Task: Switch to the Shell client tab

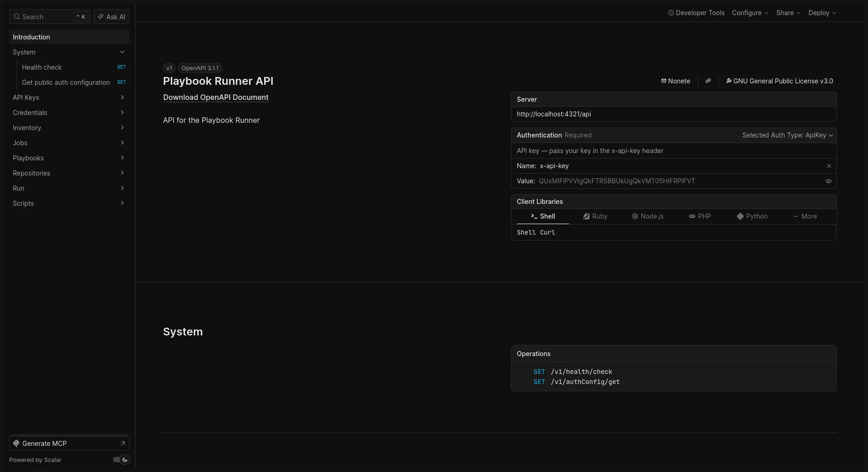Action: (x=543, y=216)
